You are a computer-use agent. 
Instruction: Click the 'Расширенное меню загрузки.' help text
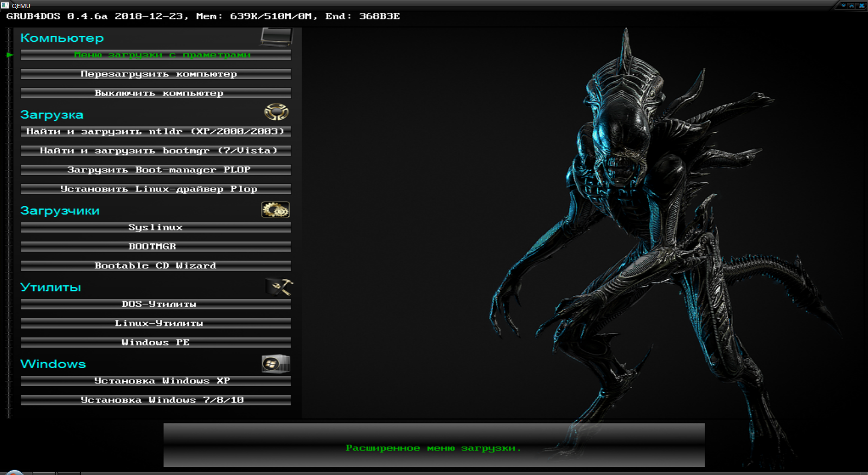433,448
